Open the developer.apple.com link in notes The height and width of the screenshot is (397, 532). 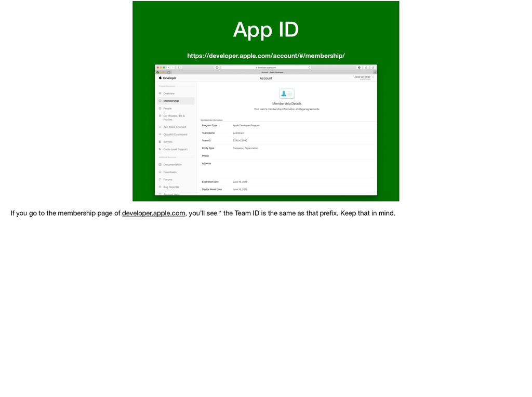tap(154, 213)
